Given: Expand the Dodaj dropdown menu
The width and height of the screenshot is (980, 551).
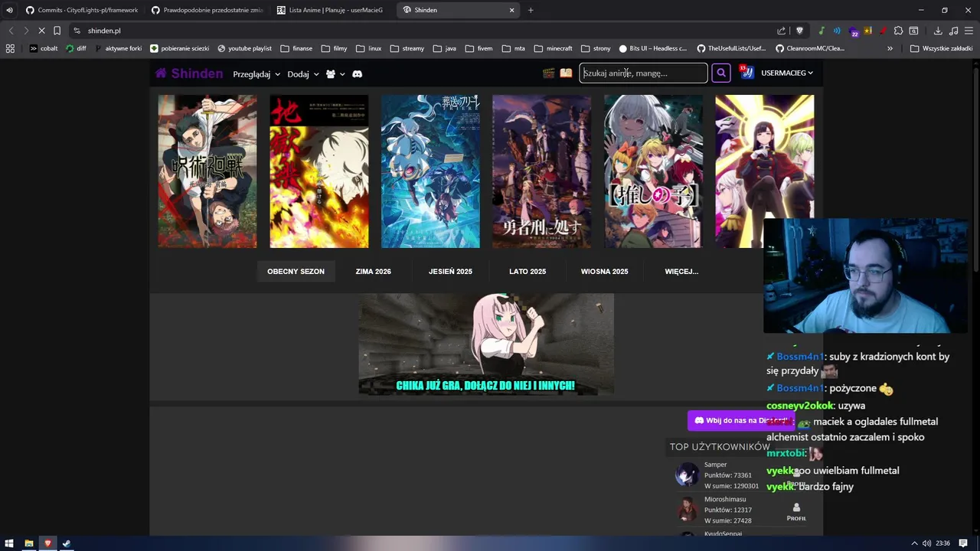Looking at the screenshot, I should pos(302,74).
